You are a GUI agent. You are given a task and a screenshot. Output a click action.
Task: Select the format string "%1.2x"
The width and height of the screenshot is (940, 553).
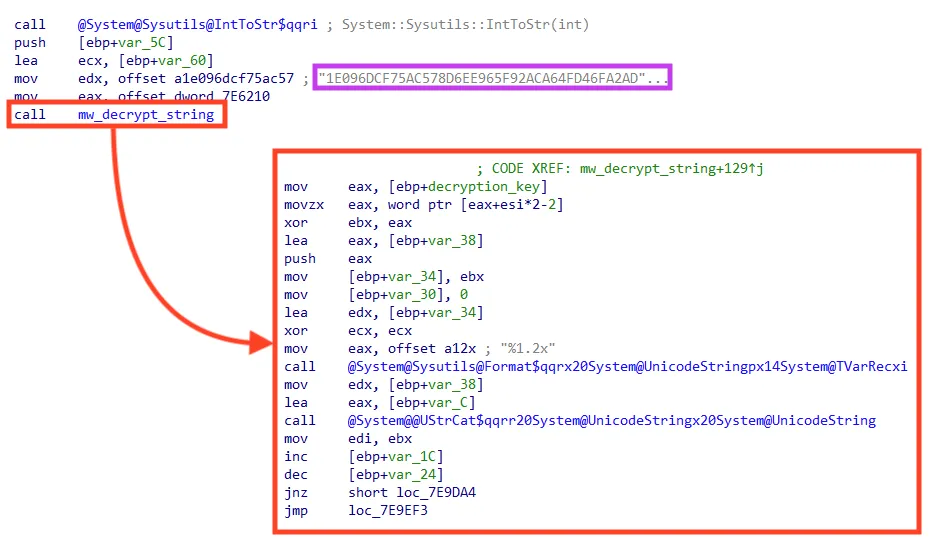pyautogui.click(x=528, y=348)
